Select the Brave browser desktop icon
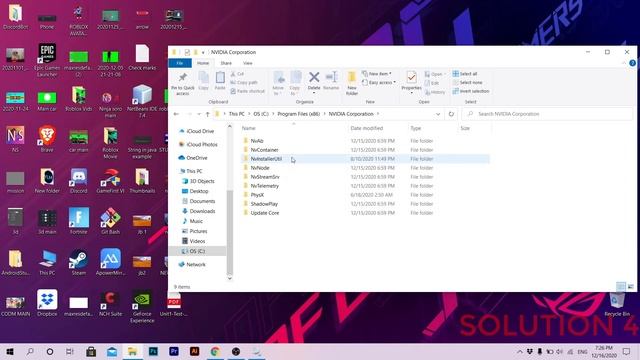Image resolution: width=640 pixels, height=360 pixels. pyautogui.click(x=47, y=139)
